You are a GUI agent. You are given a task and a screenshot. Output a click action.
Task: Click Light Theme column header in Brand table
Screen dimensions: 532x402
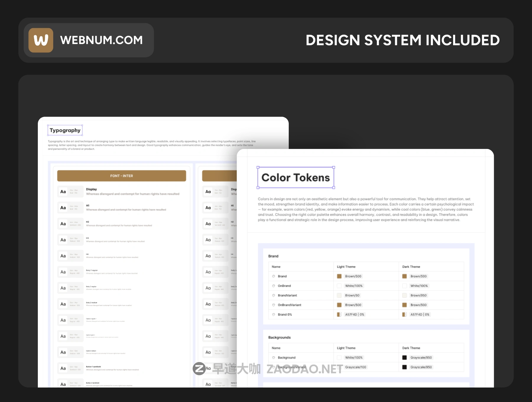[346, 267]
